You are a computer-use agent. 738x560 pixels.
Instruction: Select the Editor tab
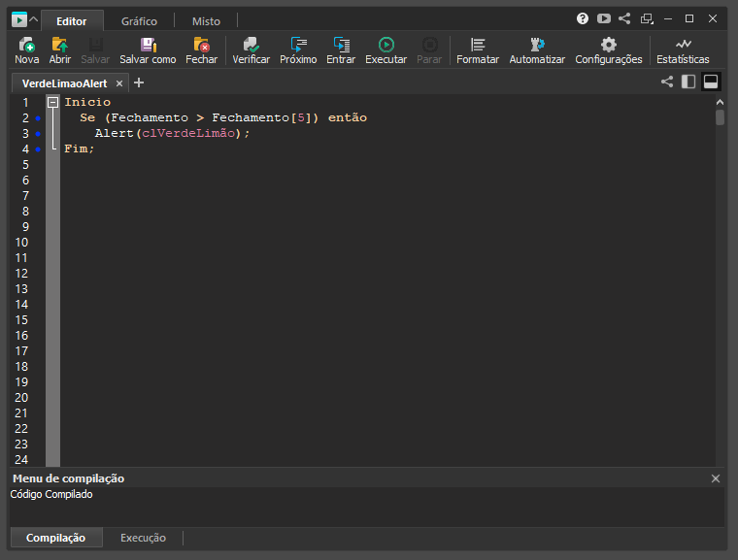point(72,21)
